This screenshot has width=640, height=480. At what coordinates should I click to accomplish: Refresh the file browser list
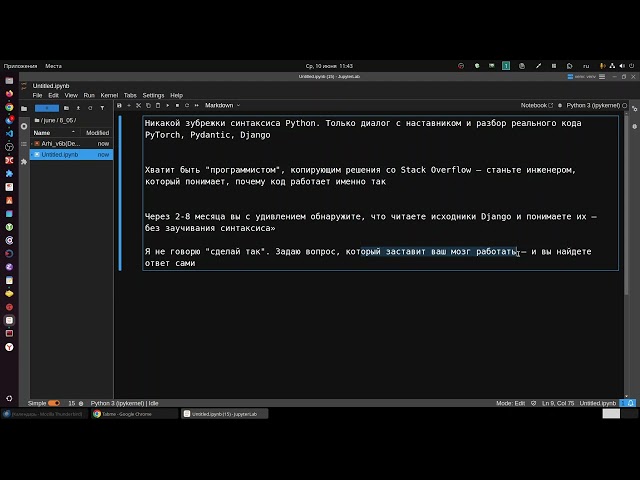[90, 108]
